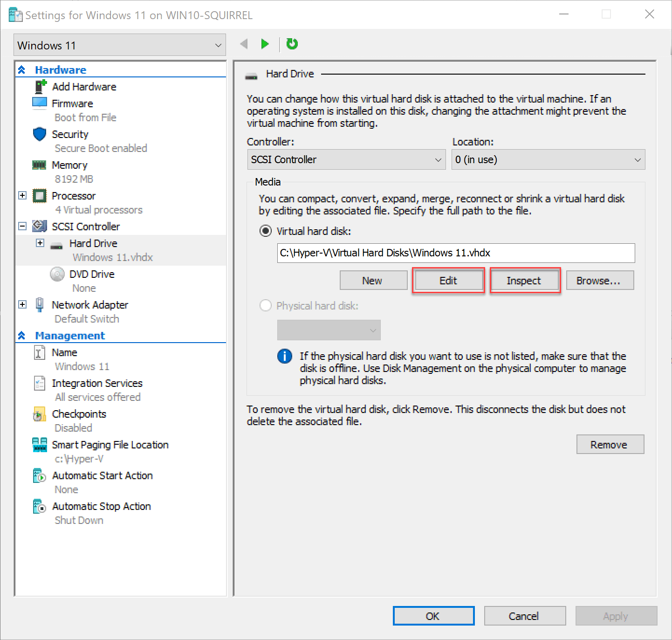Click the Refresh icon in the toolbar
Image resolution: width=672 pixels, height=640 pixels.
coord(292,43)
